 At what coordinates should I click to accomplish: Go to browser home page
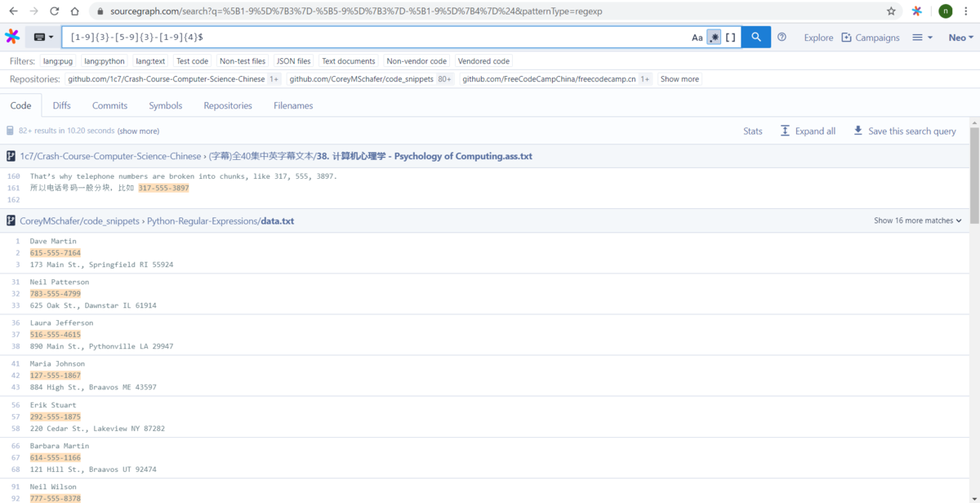(74, 11)
